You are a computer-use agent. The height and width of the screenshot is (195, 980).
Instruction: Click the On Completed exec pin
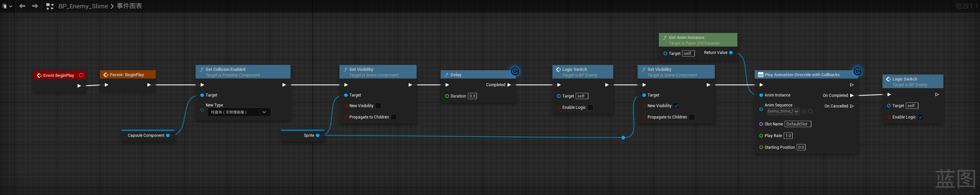[852, 96]
